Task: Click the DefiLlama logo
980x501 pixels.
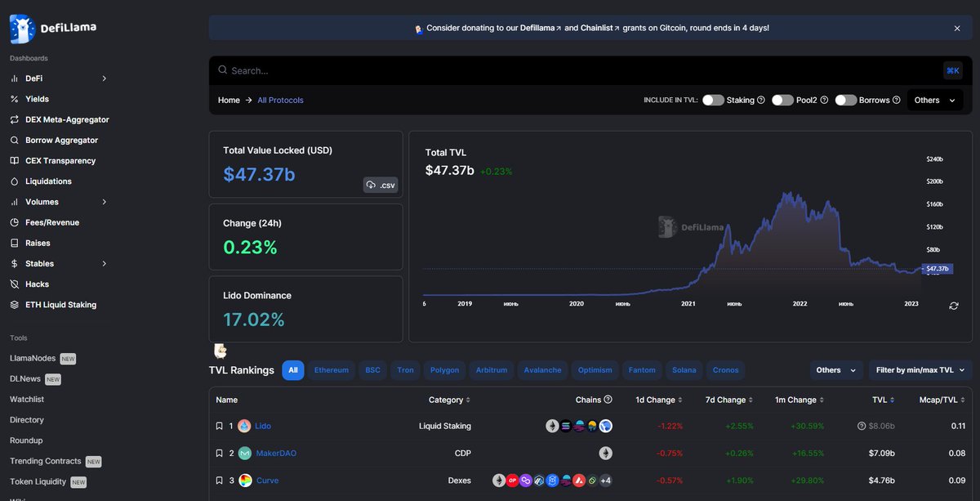Action: tap(53, 29)
